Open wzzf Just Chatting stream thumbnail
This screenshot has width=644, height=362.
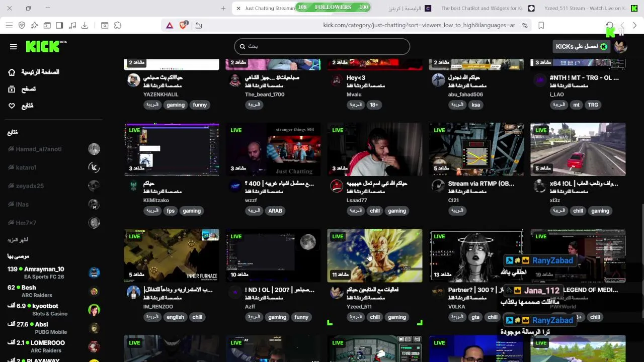click(x=273, y=149)
